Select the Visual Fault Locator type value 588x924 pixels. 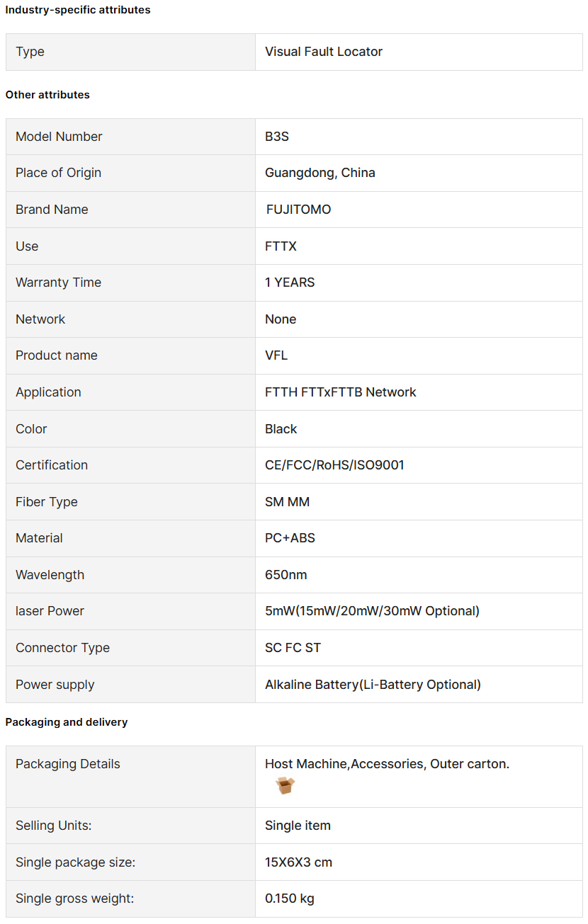point(324,52)
